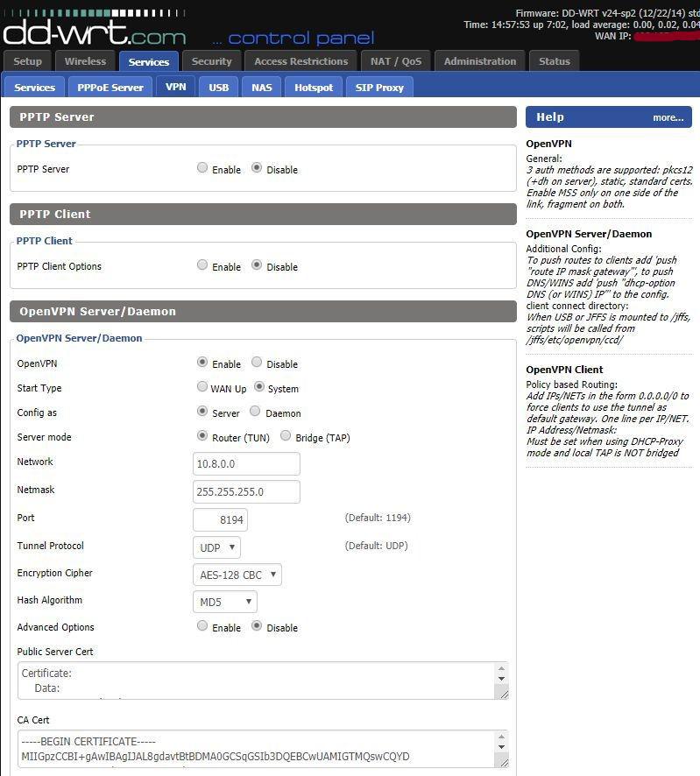Enable the PPTP Server

tap(202, 168)
